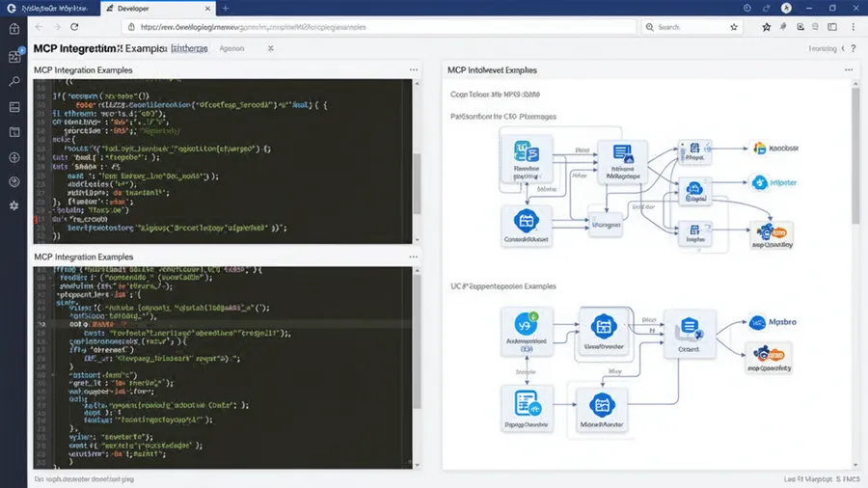Click the grey text label left of the header chevron

coord(823,48)
